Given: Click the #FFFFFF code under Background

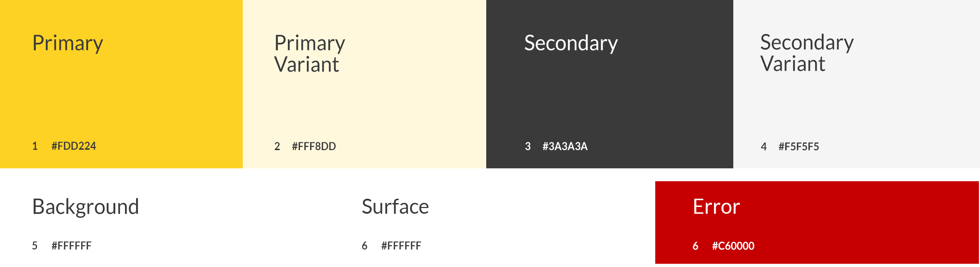Looking at the screenshot, I should click(72, 246).
